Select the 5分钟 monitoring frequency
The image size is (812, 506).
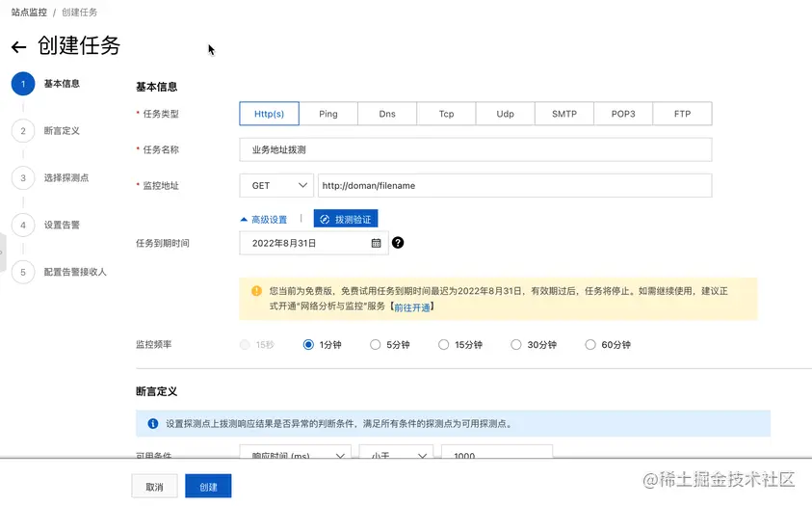click(375, 344)
